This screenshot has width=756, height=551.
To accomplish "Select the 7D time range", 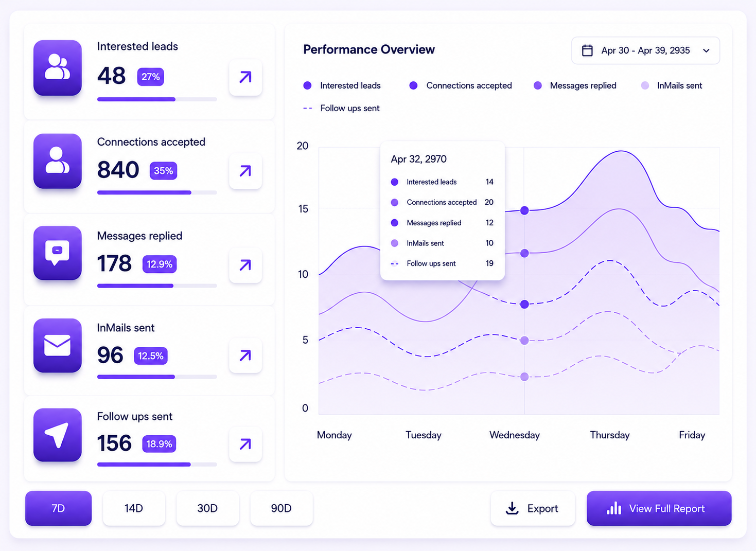I will [59, 508].
